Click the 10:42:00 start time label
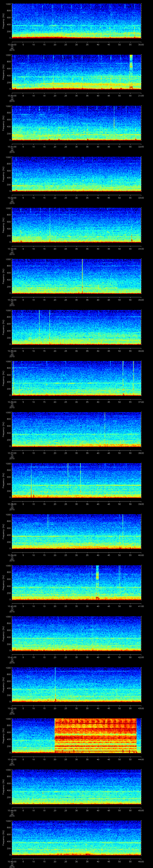Image resolution: width=153 pixels, height=868 pixels. pos(12,708)
